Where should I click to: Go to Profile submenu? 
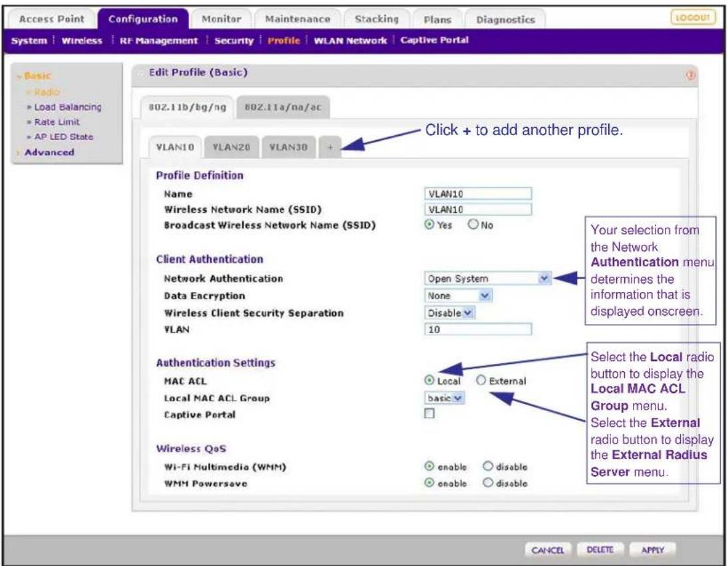[x=284, y=41]
